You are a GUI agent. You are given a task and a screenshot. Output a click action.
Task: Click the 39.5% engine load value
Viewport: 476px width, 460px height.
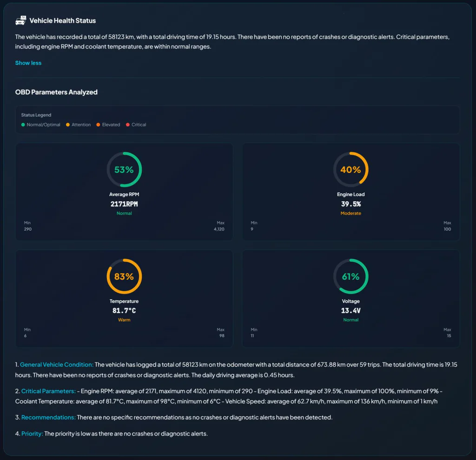pyautogui.click(x=351, y=204)
